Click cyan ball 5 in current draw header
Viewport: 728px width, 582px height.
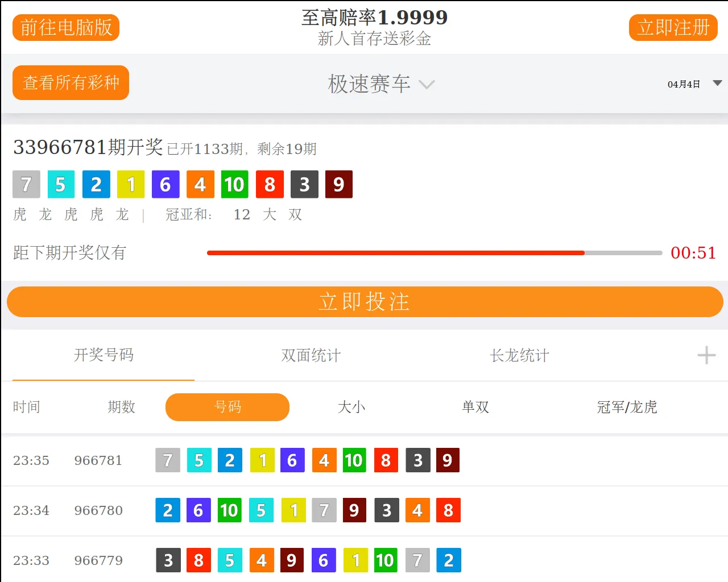coord(61,184)
